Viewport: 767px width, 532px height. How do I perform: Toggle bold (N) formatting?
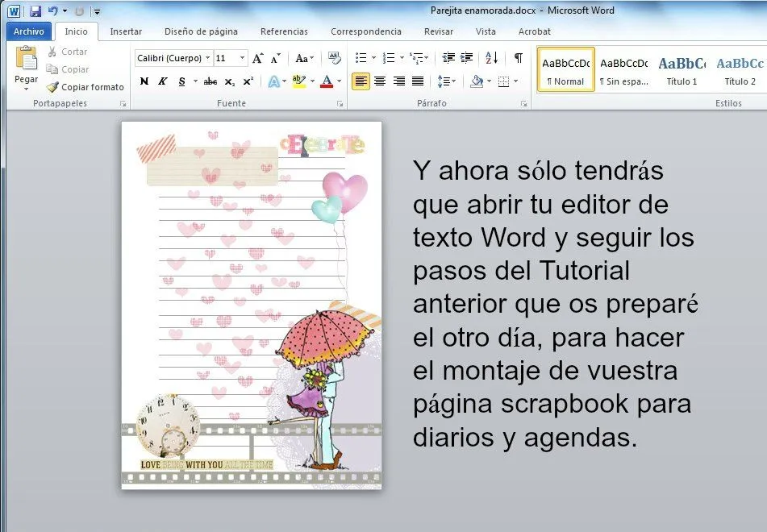(x=144, y=81)
